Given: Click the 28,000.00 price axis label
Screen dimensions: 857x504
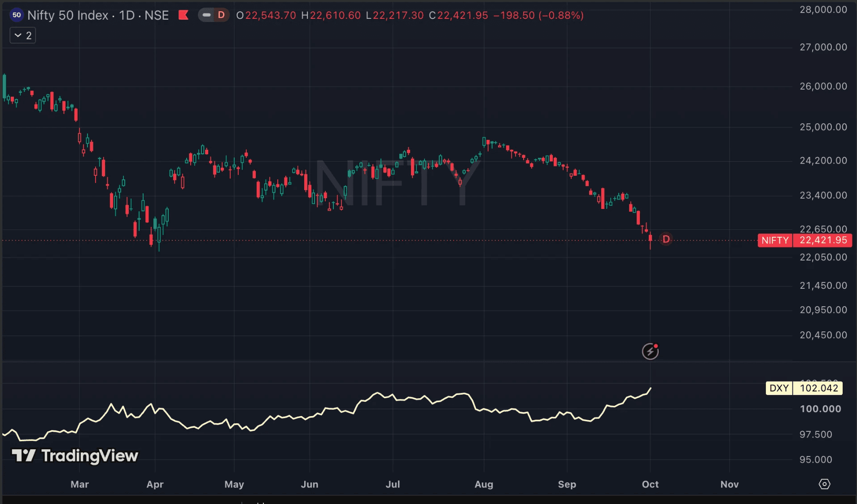Looking at the screenshot, I should 823,9.
